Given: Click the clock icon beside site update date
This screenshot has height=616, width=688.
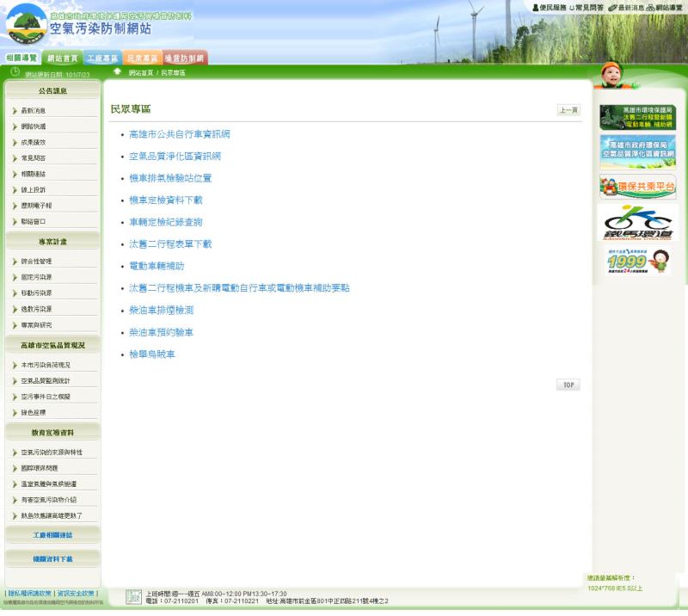Looking at the screenshot, I should coord(15,71).
